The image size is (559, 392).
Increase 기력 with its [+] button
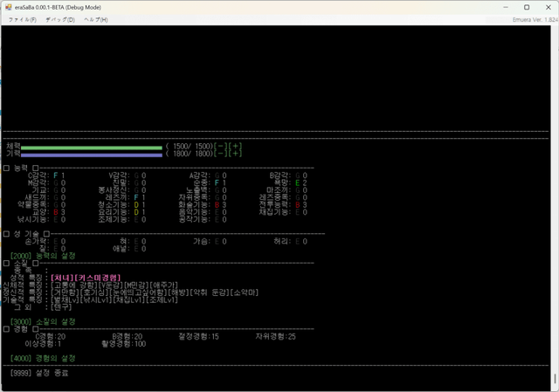236,154
